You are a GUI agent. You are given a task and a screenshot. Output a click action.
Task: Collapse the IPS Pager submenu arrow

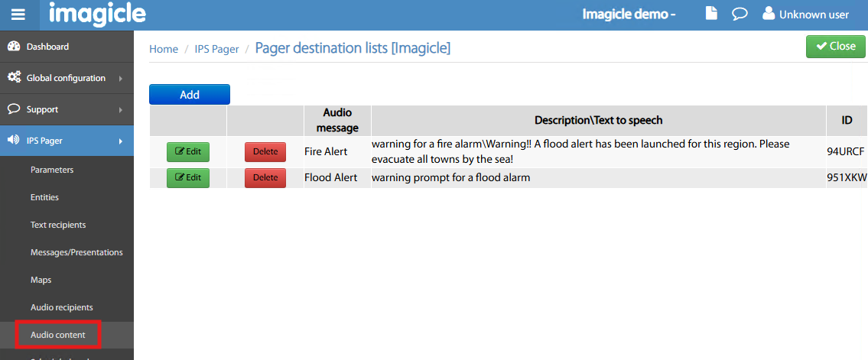coord(121,141)
